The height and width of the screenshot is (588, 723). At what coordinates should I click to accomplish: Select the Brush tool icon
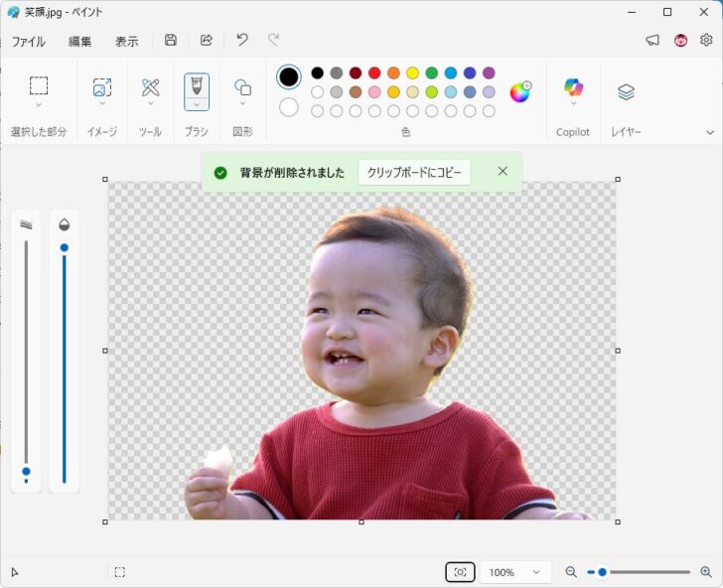pos(197,86)
